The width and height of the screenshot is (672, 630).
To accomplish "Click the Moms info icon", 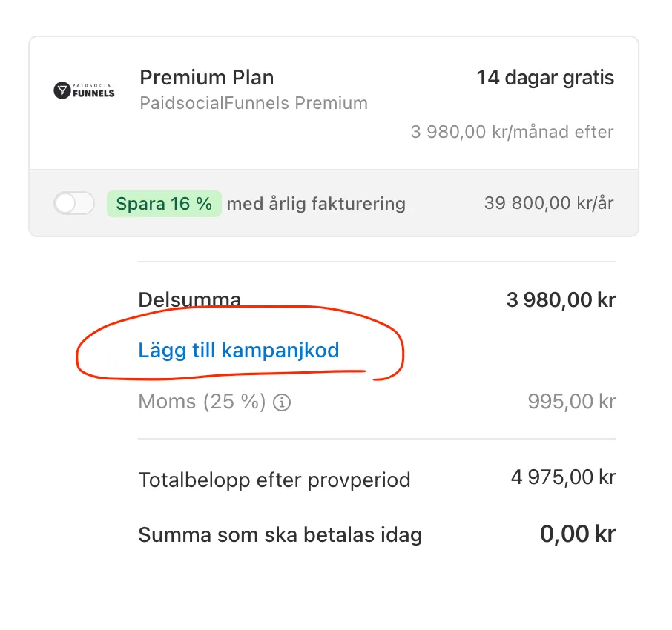I will 282,402.
